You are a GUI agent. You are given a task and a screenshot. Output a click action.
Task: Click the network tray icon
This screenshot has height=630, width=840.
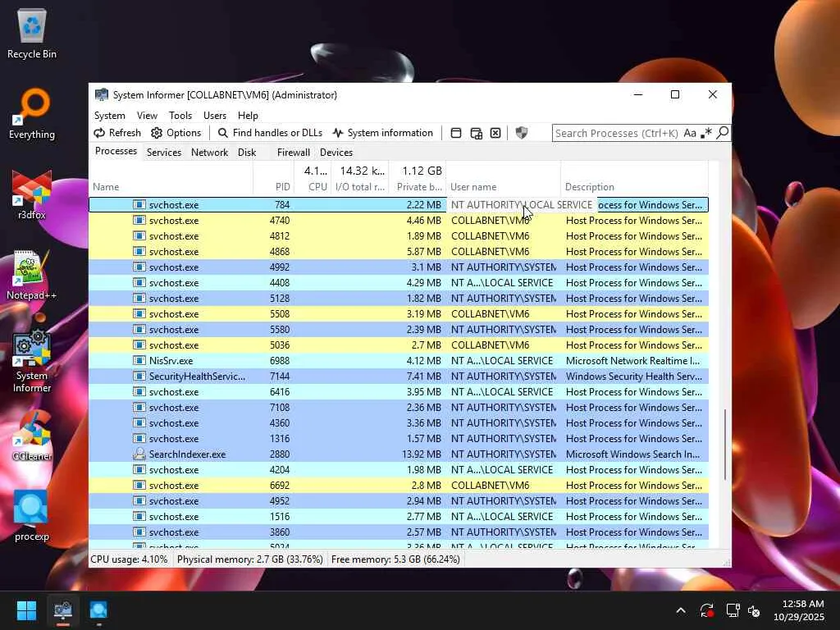[x=733, y=610]
